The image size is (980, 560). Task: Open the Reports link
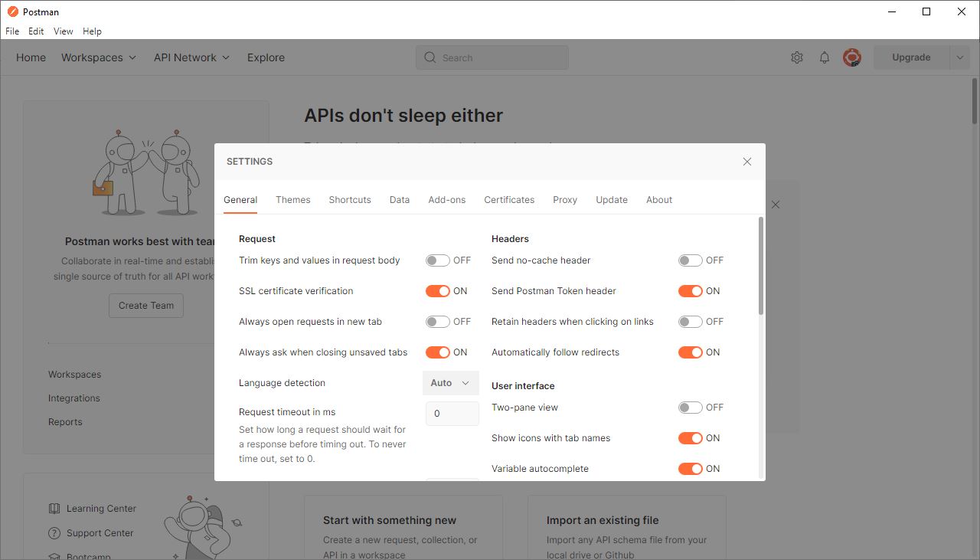tap(65, 422)
